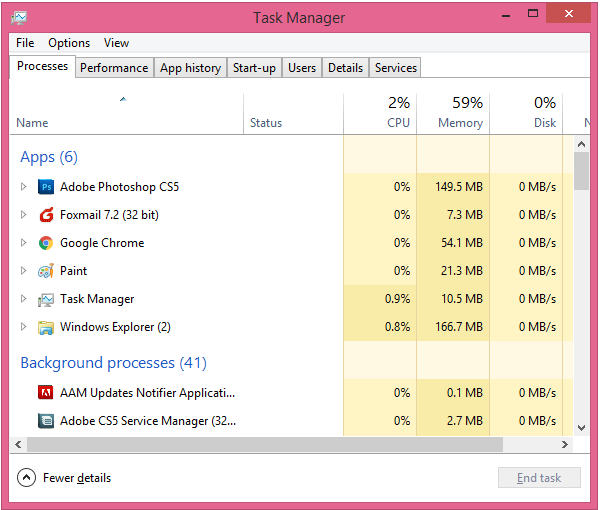Select the Google Chrome process name
The width and height of the screenshot is (600, 510).
102,243
